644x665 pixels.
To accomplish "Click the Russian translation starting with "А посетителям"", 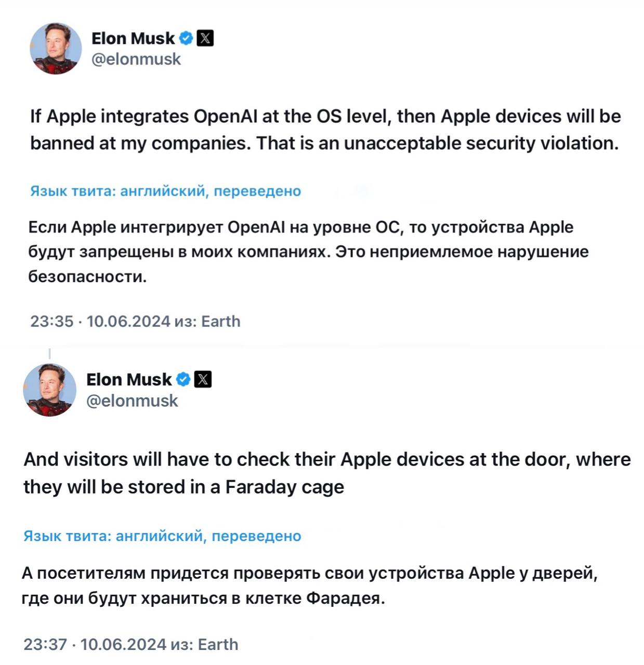I will tap(309, 586).
